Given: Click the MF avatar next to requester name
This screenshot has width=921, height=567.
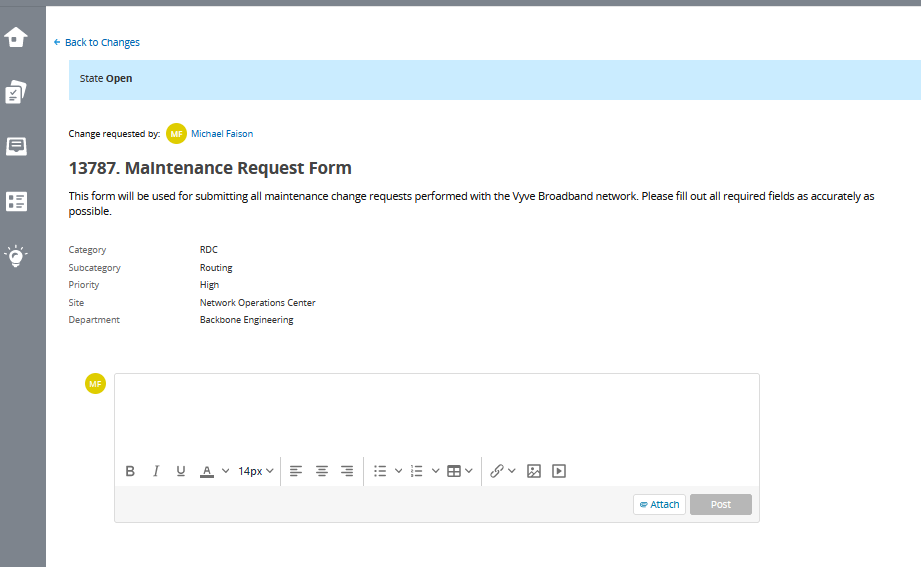Looking at the screenshot, I should pos(176,133).
